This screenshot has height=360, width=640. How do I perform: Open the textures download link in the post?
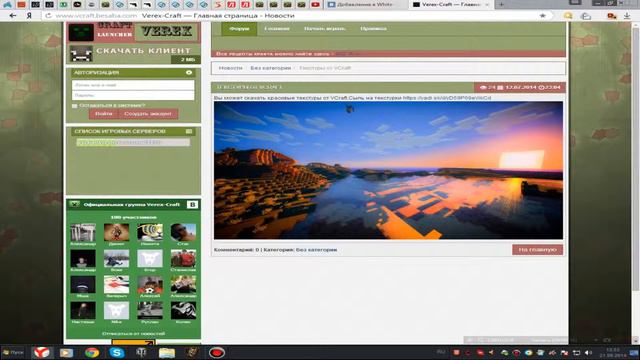pos(447,98)
